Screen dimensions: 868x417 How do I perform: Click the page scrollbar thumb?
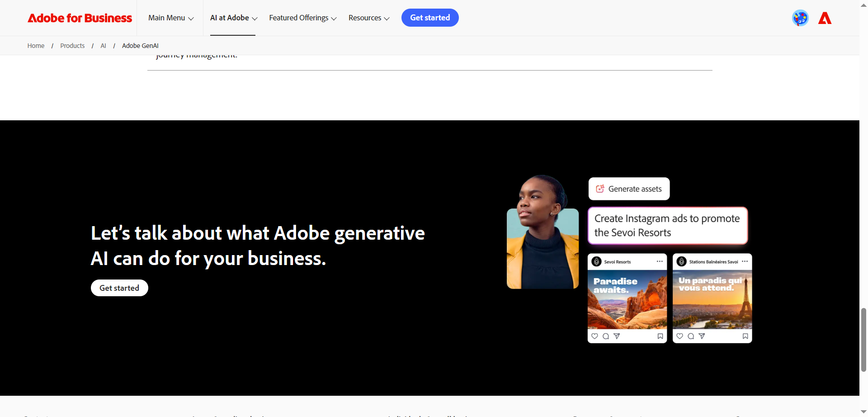(x=863, y=340)
